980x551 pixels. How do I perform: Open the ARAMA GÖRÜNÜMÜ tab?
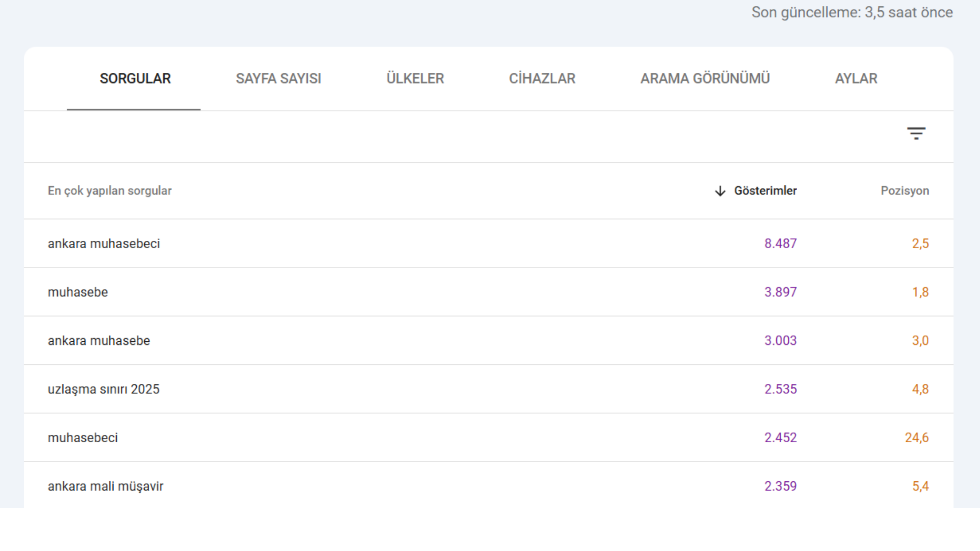coord(705,79)
